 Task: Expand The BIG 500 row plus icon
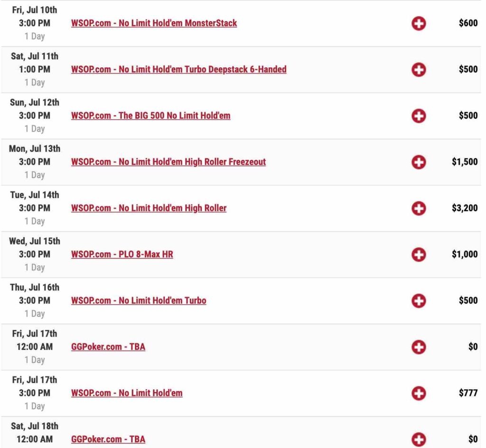419,116
